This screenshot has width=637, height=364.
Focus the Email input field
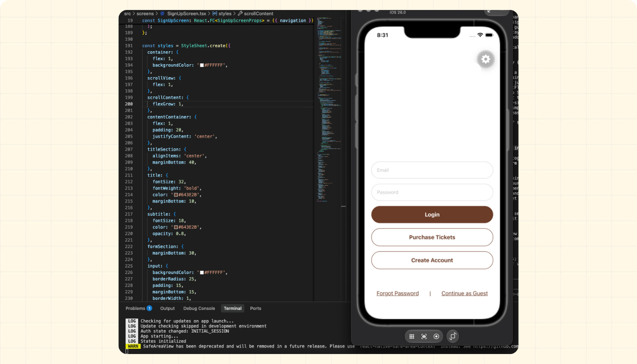pyautogui.click(x=432, y=170)
